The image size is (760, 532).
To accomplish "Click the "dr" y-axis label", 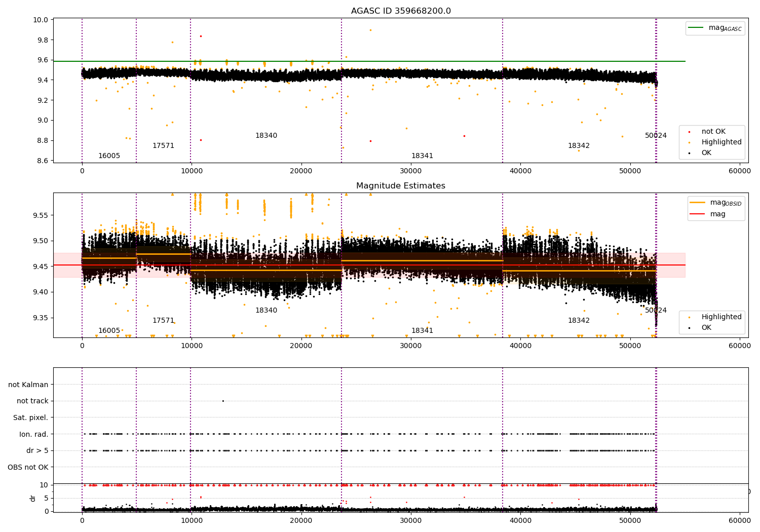I will tap(33, 498).
